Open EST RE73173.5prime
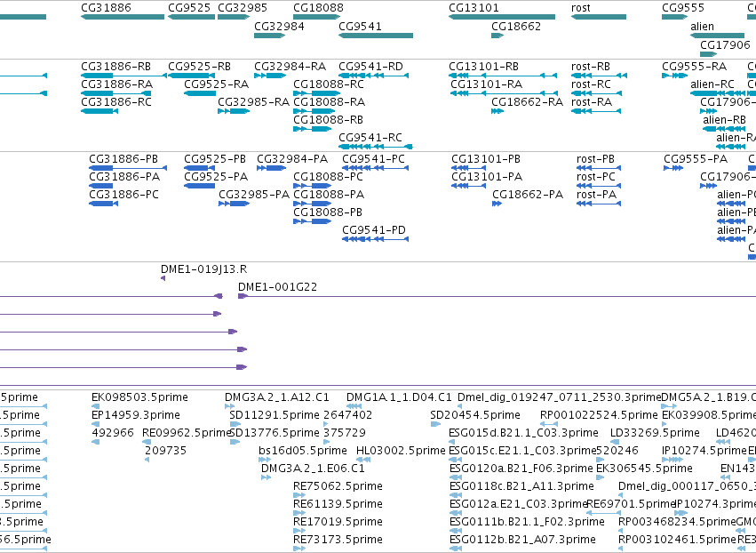Screen dimensions: 756x553 (x=338, y=540)
